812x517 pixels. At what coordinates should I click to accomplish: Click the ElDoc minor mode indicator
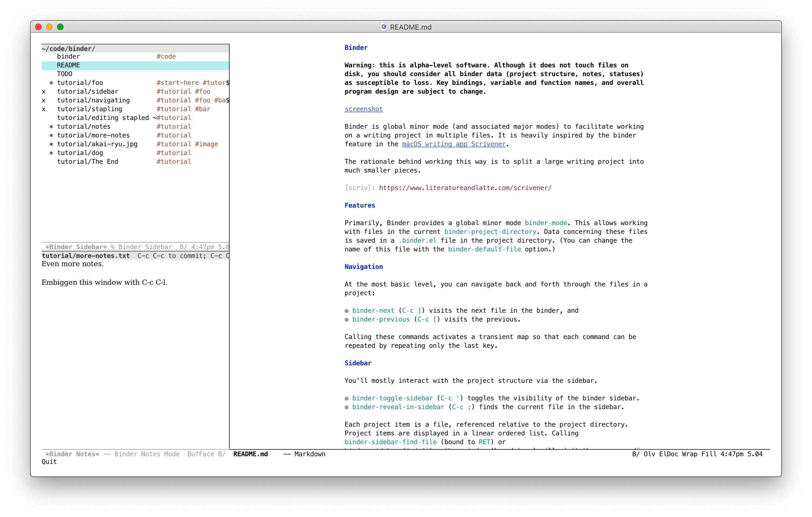click(x=668, y=454)
